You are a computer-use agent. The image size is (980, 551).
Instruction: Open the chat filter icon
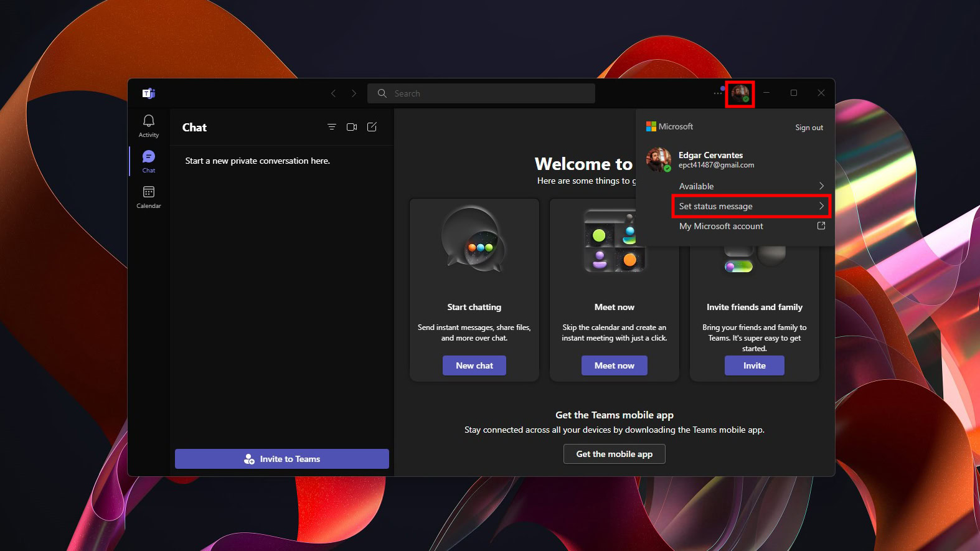click(332, 127)
